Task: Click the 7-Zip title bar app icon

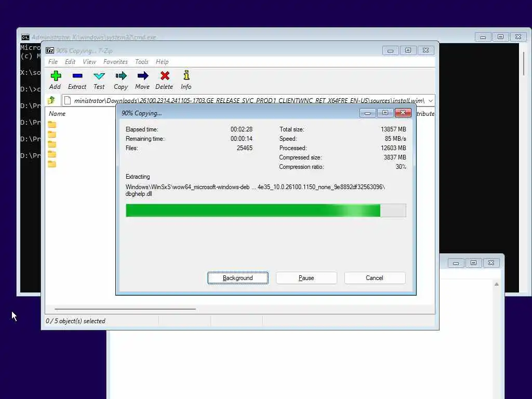Action: [x=50, y=50]
